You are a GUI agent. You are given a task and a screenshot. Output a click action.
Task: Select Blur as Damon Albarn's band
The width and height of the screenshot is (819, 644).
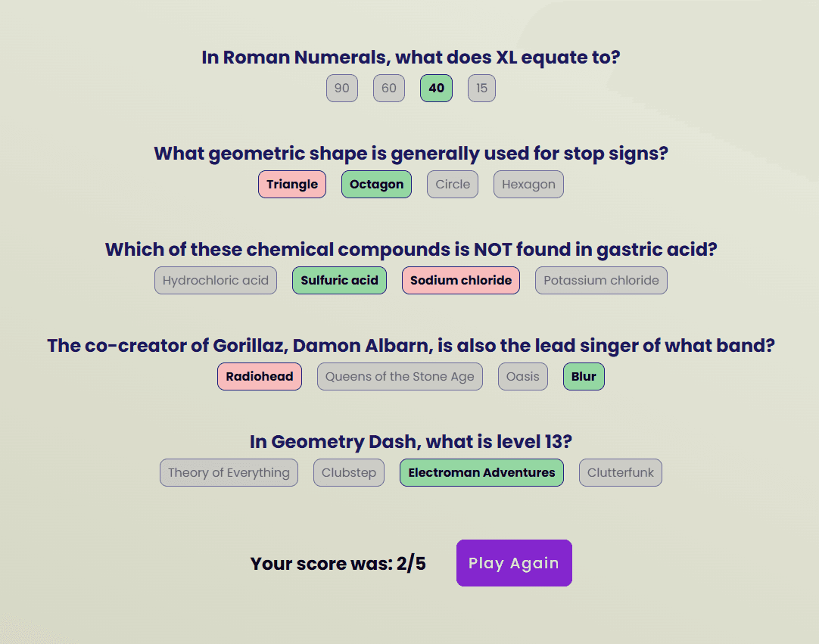(584, 376)
